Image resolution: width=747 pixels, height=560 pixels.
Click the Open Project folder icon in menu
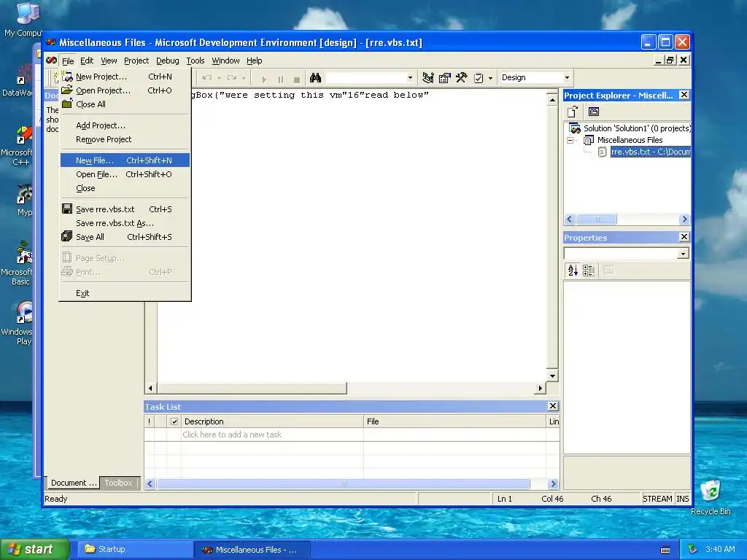pyautogui.click(x=67, y=90)
